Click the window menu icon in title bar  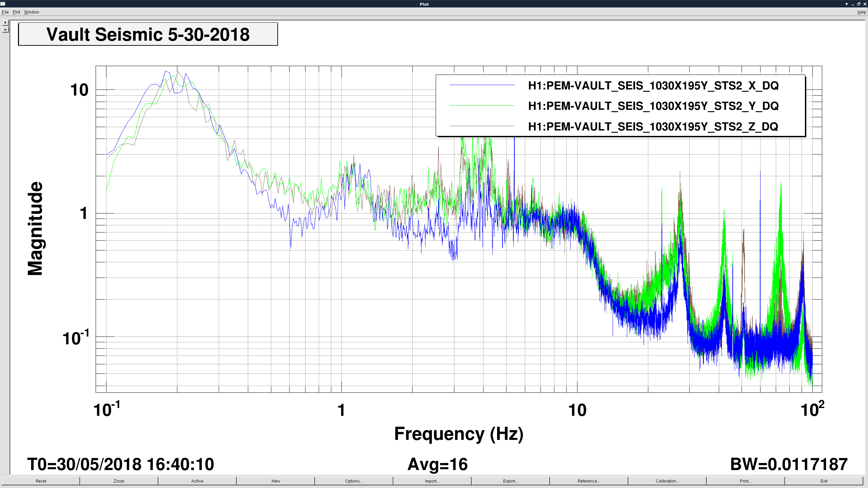click(x=3, y=4)
